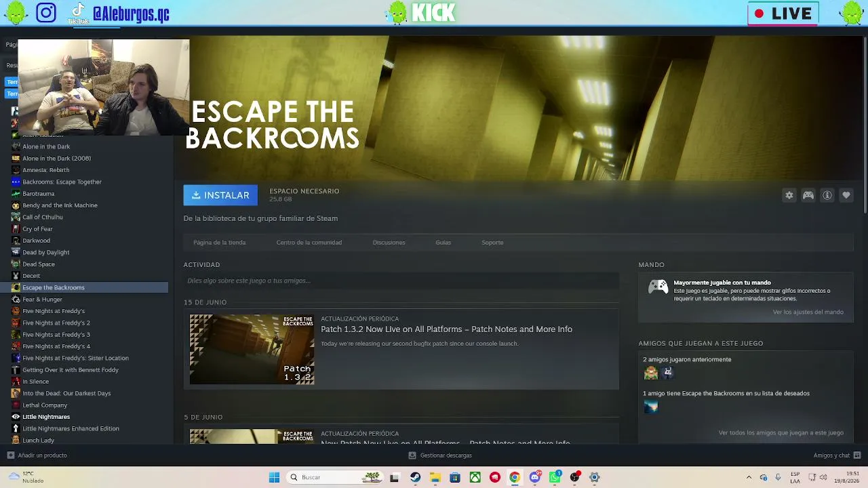Screen dimensions: 868x488
Task: Select Cry of Fear in library
Action: [37, 229]
